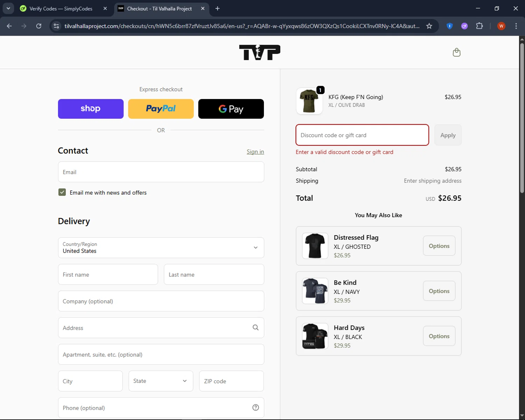Image resolution: width=525 pixels, height=420 pixels.
Task: Click the KFG olive shirt thumbnail
Action: [x=309, y=101]
